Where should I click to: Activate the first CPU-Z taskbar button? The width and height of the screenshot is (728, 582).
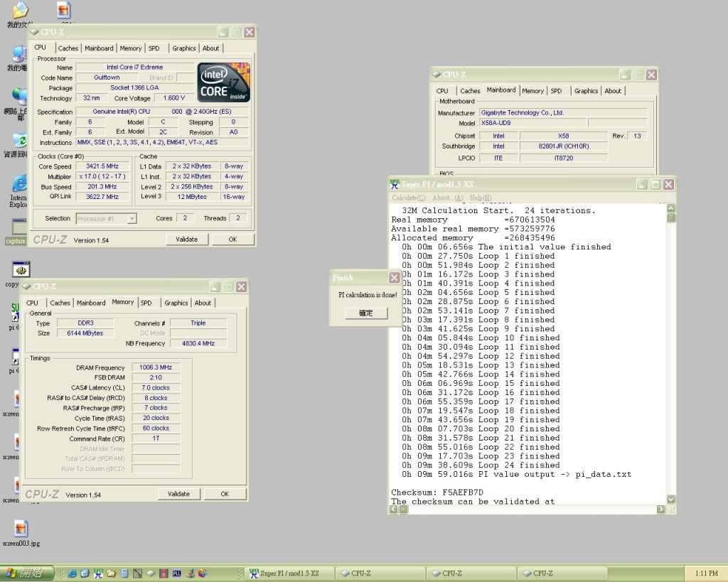pyautogui.click(x=380, y=573)
